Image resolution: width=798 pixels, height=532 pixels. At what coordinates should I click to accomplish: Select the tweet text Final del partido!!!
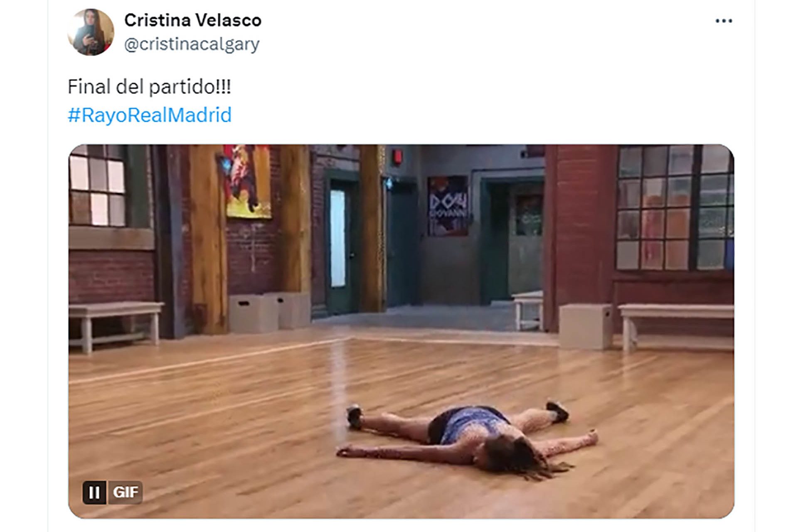click(x=149, y=87)
